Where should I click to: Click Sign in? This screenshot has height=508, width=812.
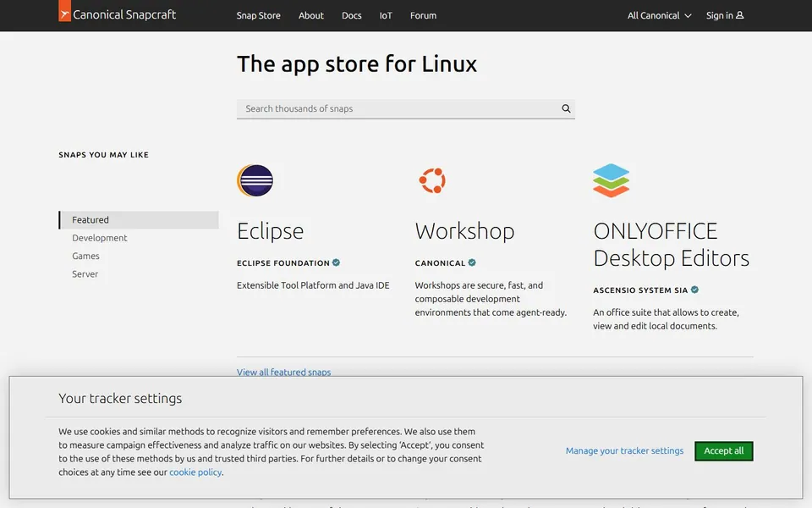725,15
